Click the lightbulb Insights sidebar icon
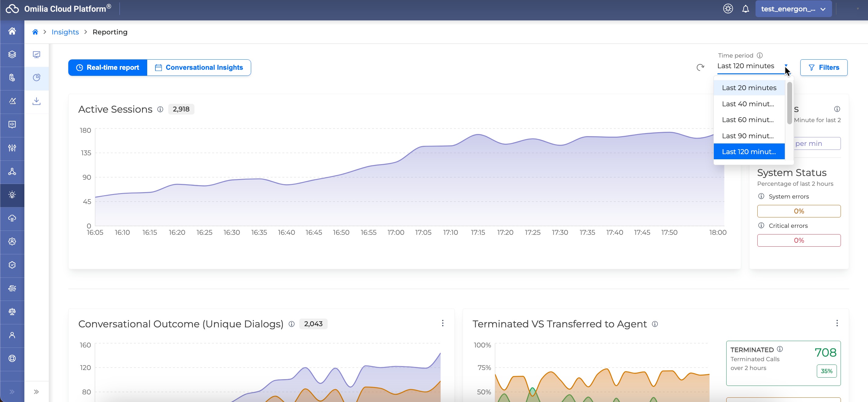This screenshot has width=868, height=402. point(12,195)
